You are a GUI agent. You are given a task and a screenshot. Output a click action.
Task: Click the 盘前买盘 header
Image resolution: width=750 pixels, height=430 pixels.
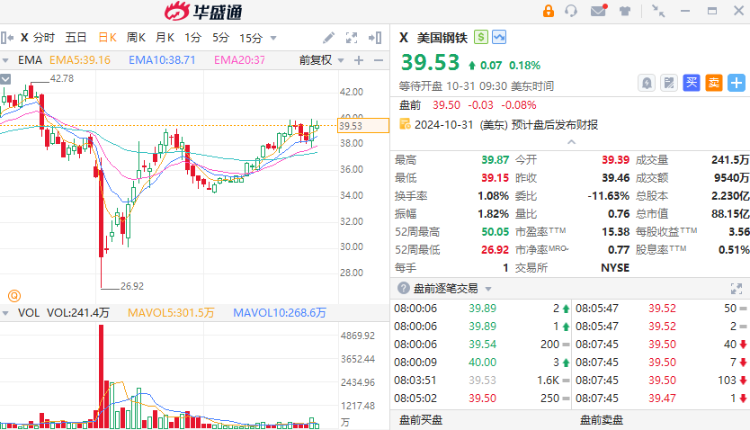tap(421, 420)
